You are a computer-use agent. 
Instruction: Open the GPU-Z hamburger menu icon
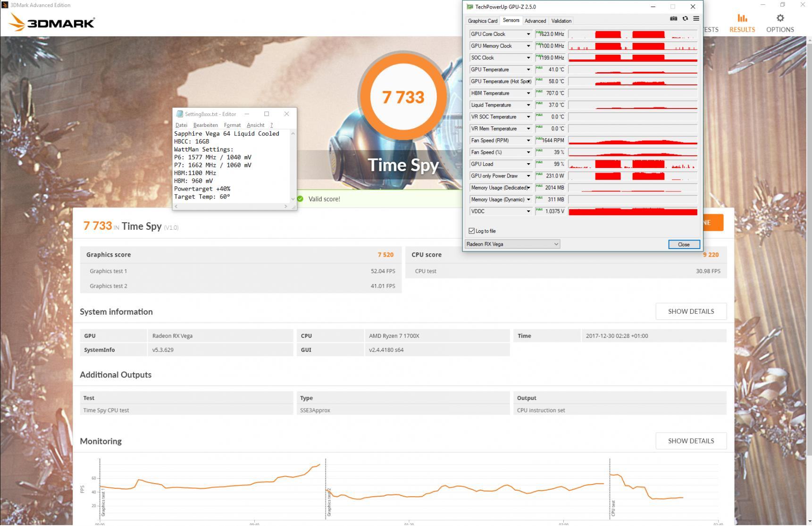[x=696, y=18]
